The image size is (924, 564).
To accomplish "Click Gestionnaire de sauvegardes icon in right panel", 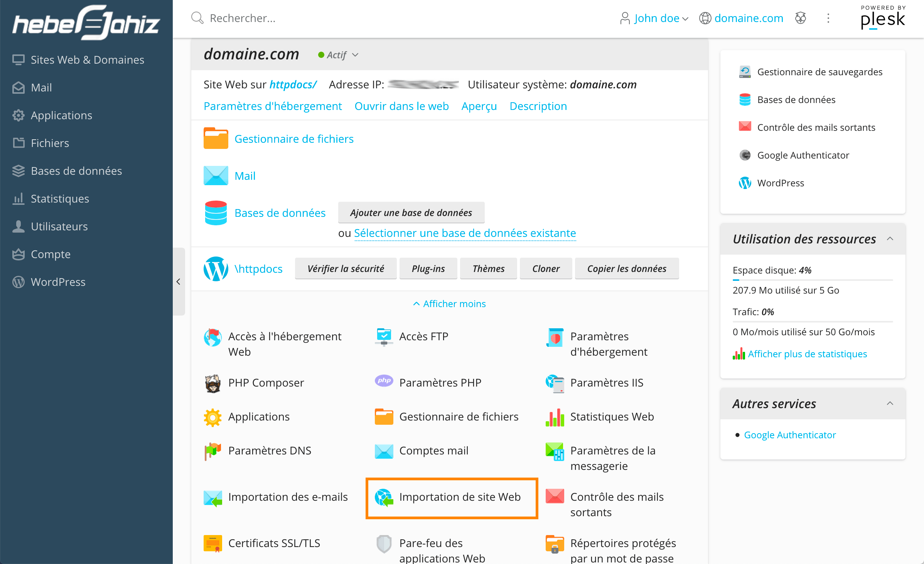I will point(745,72).
